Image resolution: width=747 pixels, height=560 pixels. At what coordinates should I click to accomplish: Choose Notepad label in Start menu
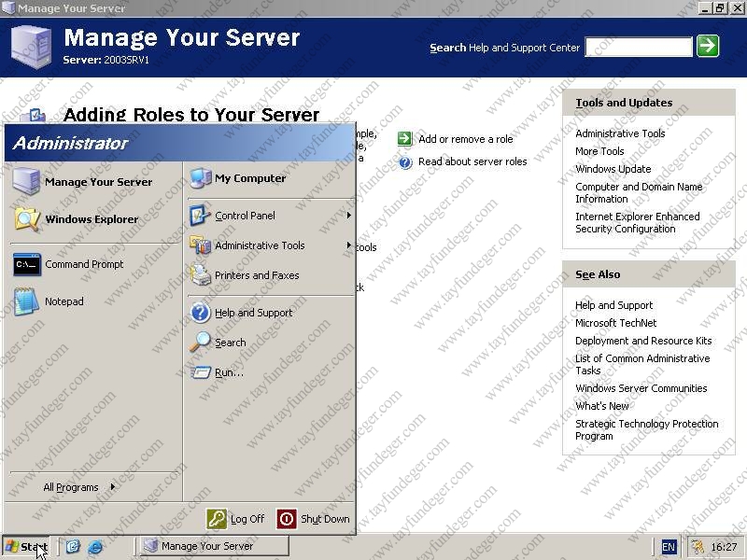pos(64,301)
